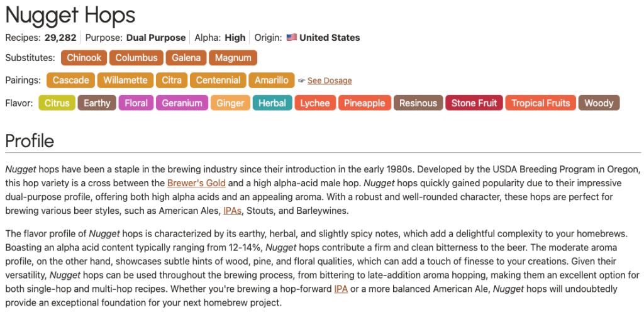The height and width of the screenshot is (322, 644).
Task: Click the United States flag icon
Action: tap(291, 38)
